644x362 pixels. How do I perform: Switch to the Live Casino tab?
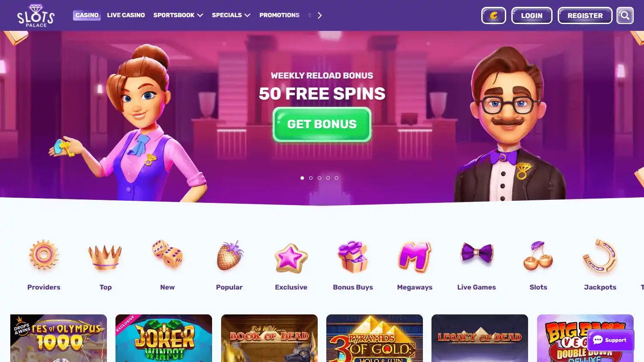126,15
